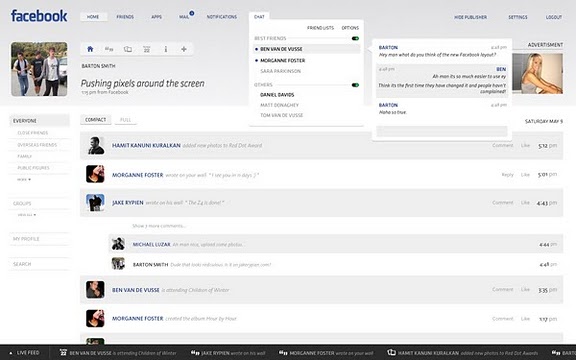
Task: Click Hide Publisher in the top bar
Action: point(470,17)
